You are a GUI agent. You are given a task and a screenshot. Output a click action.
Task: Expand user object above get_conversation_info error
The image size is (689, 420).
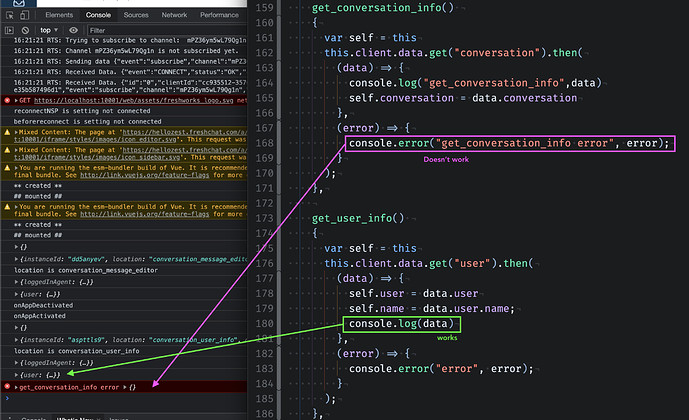pyautogui.click(x=16, y=375)
